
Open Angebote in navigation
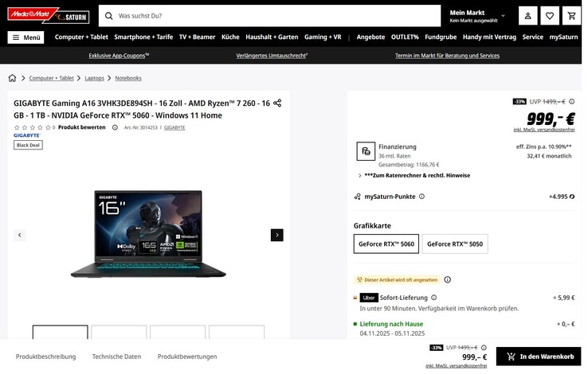[x=370, y=37]
